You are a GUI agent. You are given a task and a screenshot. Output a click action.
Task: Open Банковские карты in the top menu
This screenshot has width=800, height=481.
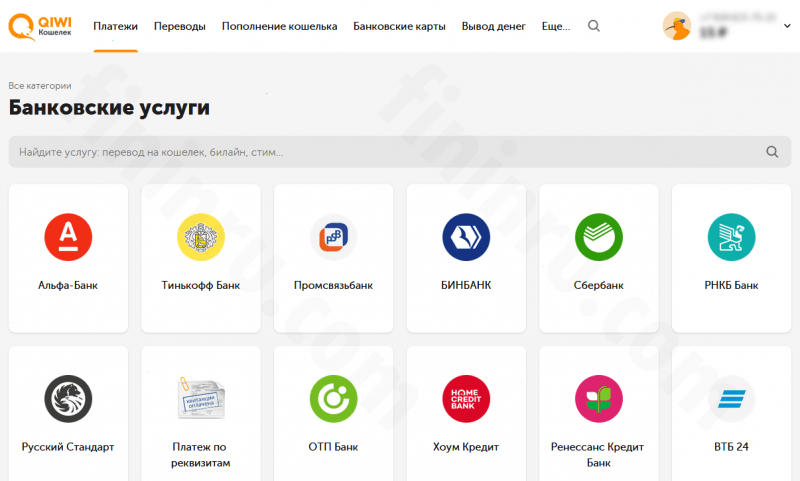coord(399,26)
